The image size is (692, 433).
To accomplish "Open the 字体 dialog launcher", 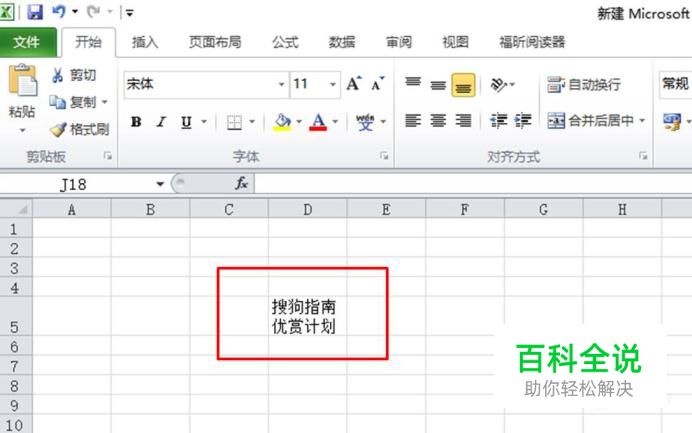I will pyautogui.click(x=384, y=156).
